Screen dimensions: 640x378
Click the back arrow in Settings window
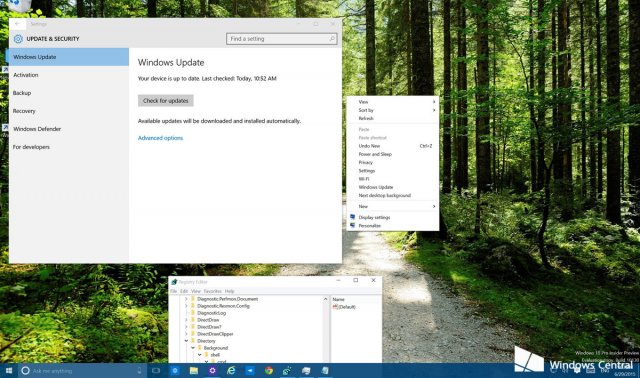17,24
